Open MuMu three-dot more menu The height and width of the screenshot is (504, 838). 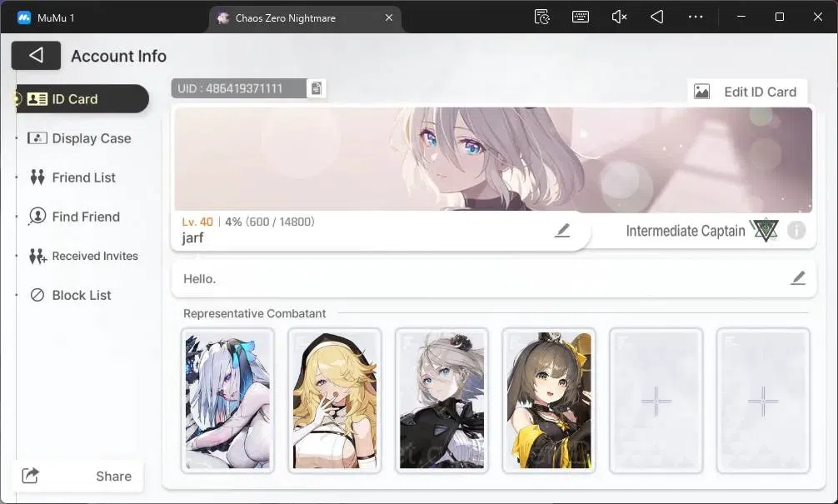click(696, 17)
